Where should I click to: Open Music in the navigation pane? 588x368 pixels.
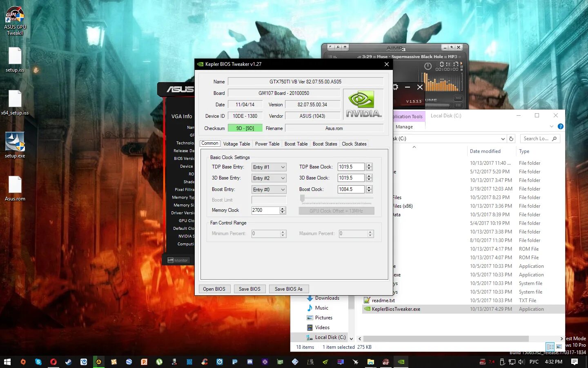point(321,308)
